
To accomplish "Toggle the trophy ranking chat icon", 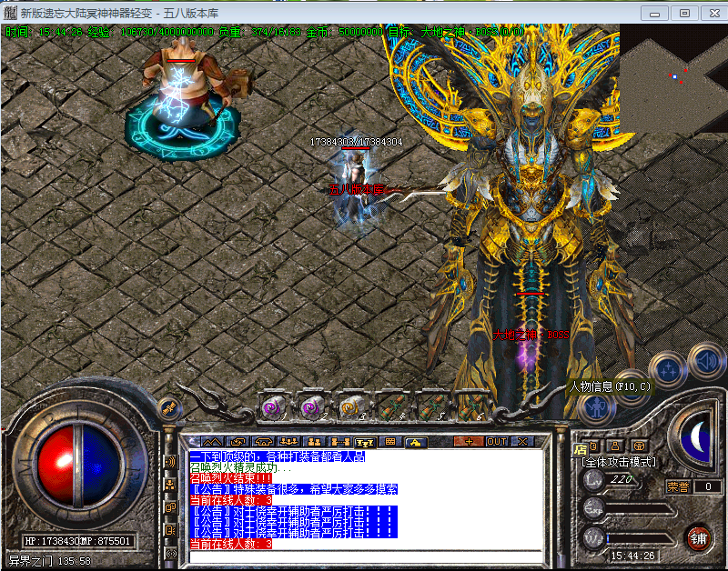I will click(x=365, y=442).
